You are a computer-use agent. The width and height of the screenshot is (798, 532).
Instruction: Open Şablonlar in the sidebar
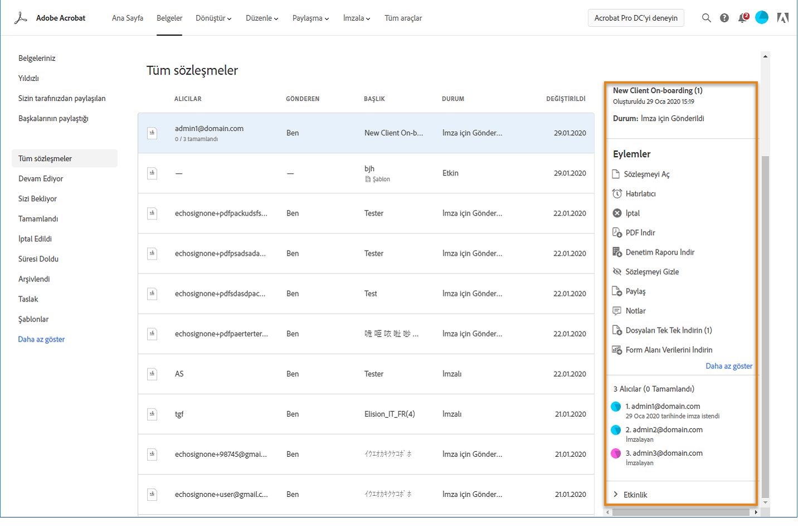point(33,319)
